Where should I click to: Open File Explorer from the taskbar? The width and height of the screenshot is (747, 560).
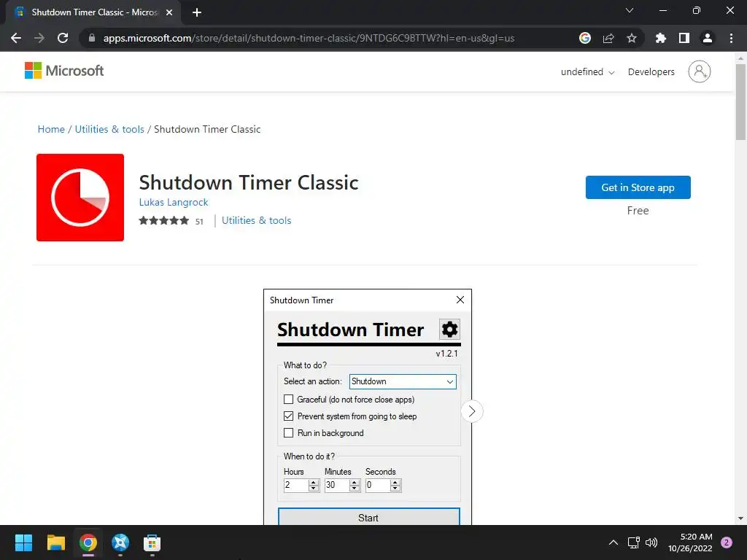pos(55,542)
